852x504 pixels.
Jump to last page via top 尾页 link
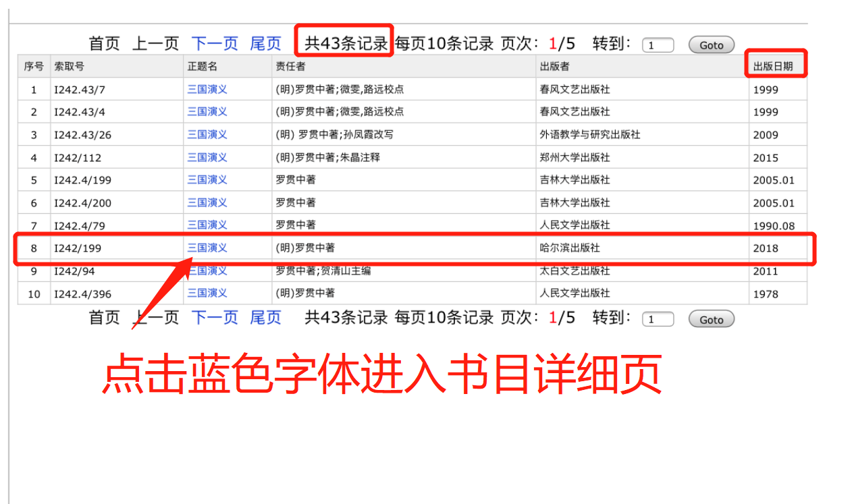tap(265, 44)
